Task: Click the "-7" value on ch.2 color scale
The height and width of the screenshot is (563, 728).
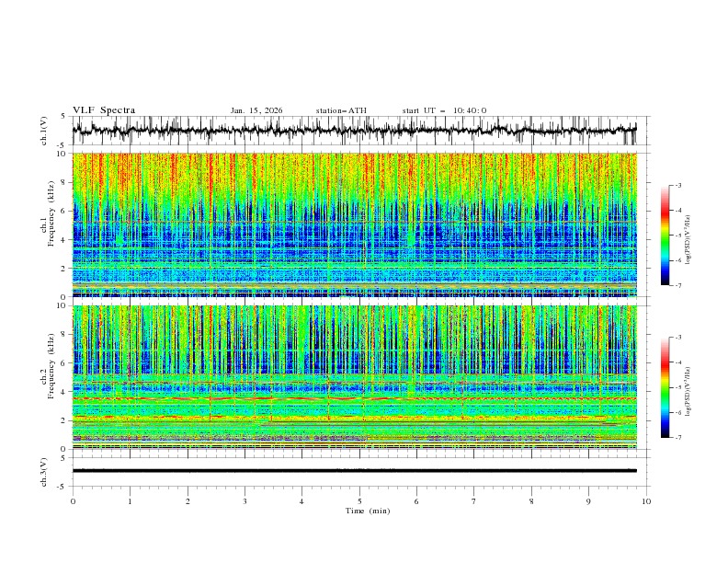Action: tap(678, 437)
